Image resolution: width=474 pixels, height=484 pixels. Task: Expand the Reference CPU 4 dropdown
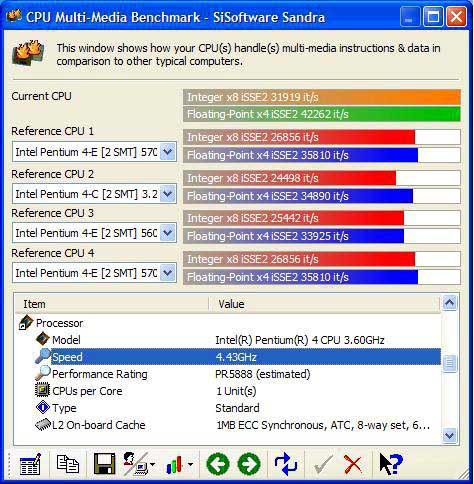pyautogui.click(x=168, y=273)
